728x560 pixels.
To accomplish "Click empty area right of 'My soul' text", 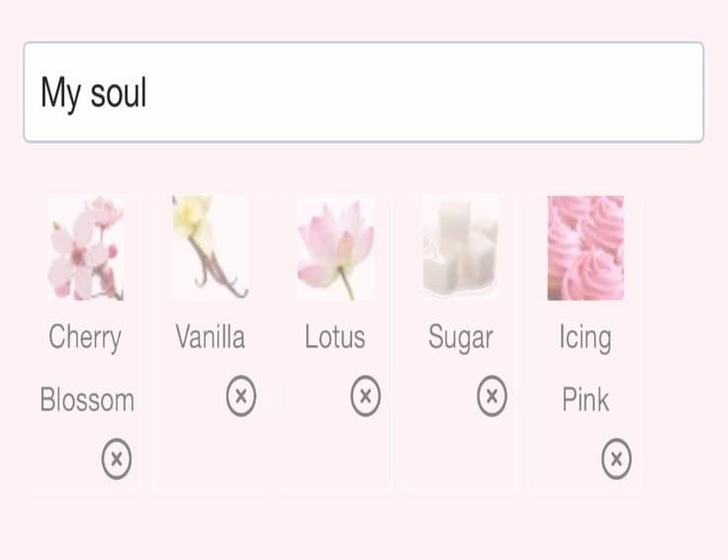I will (424, 92).
